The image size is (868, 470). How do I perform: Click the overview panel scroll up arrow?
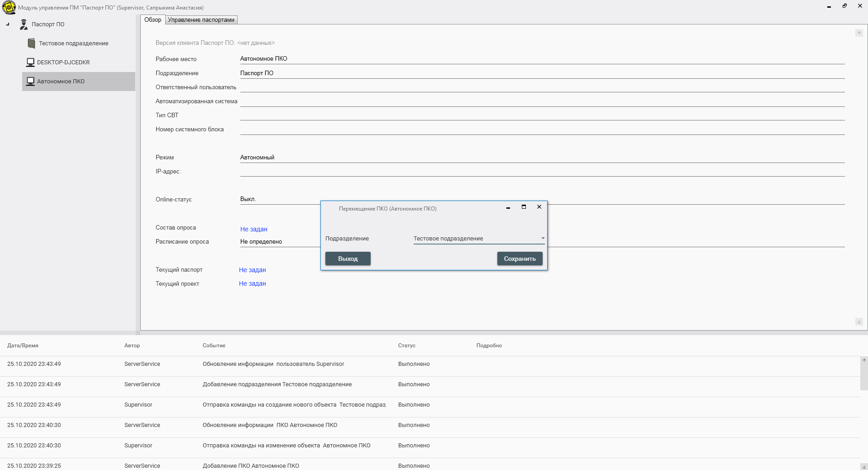click(859, 33)
